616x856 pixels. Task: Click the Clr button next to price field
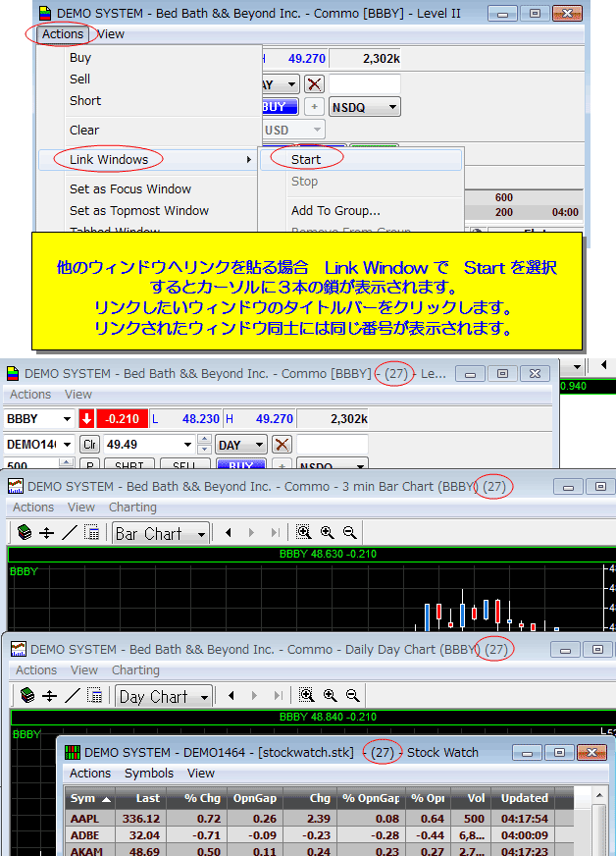(x=89, y=445)
